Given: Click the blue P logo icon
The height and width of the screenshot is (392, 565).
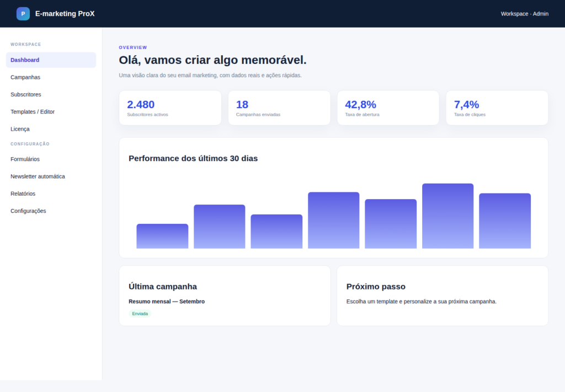Looking at the screenshot, I should click(23, 14).
